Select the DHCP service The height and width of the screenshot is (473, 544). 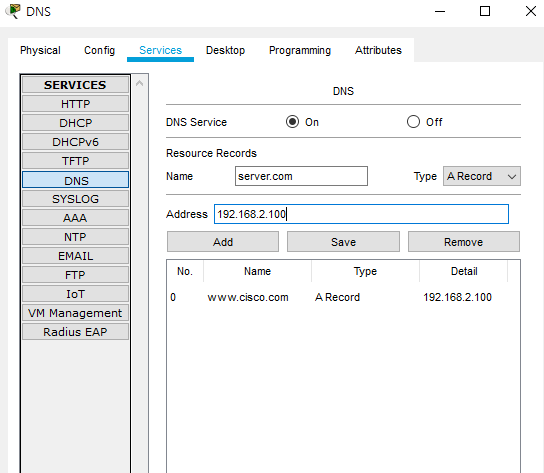click(x=75, y=123)
